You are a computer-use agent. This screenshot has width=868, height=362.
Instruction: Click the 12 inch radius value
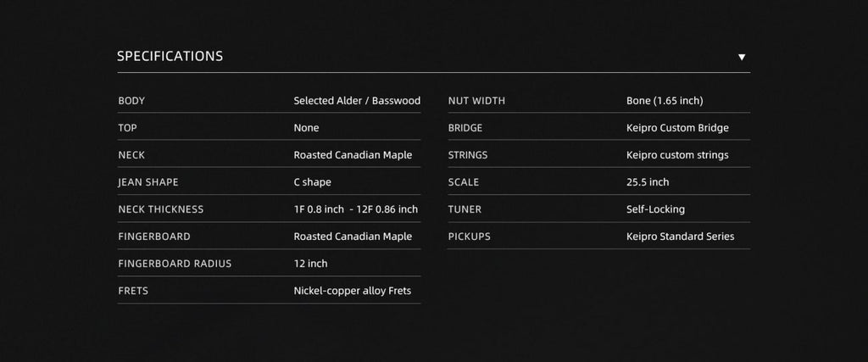click(x=310, y=264)
